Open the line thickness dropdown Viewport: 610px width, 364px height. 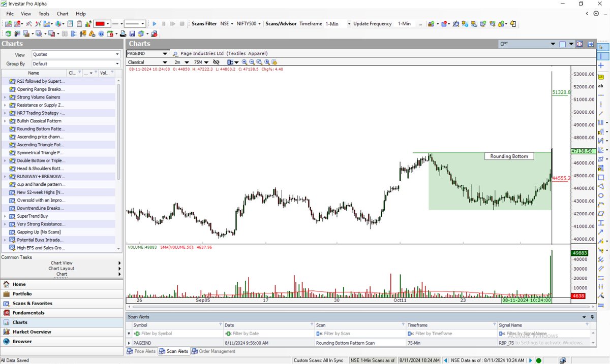coord(135,24)
